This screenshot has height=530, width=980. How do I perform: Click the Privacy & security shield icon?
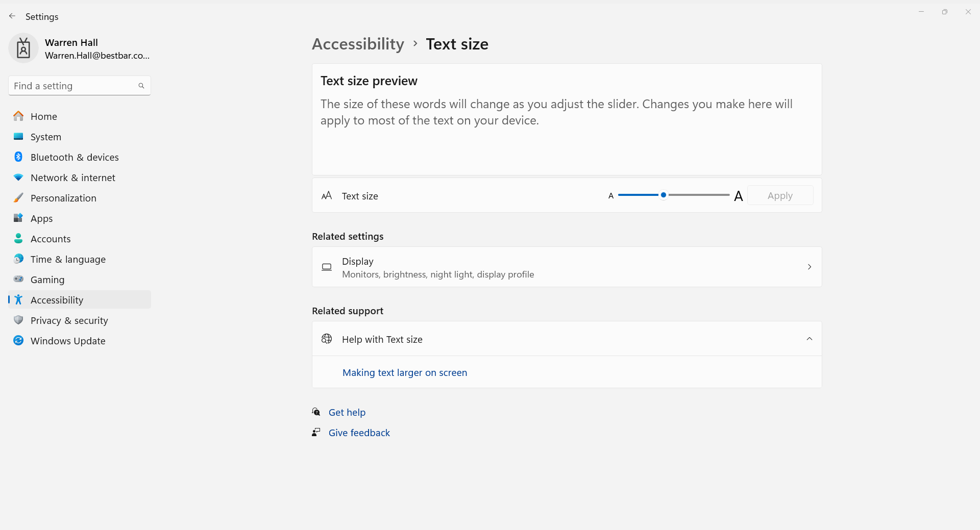[x=18, y=320]
